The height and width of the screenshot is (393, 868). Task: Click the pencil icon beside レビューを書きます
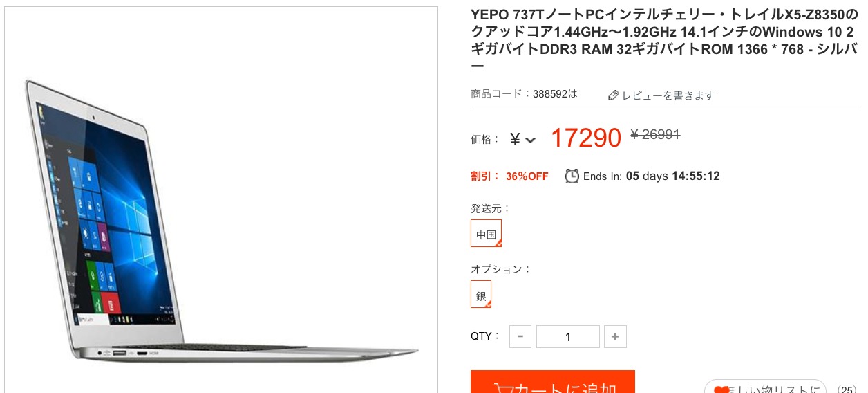click(613, 95)
